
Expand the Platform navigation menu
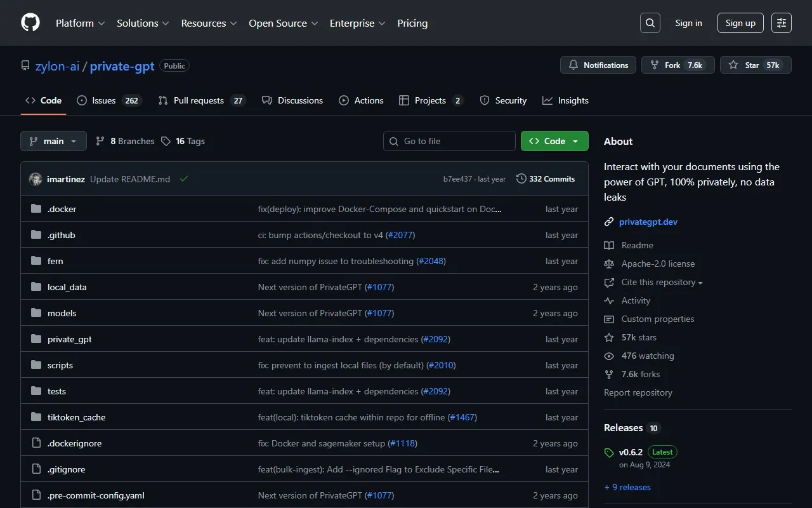coord(80,23)
